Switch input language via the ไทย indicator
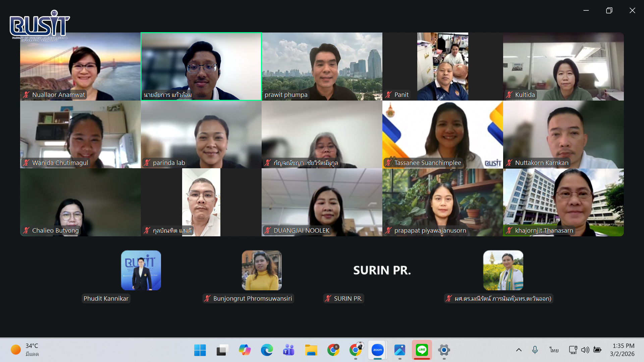The height and width of the screenshot is (362, 644). (553, 350)
